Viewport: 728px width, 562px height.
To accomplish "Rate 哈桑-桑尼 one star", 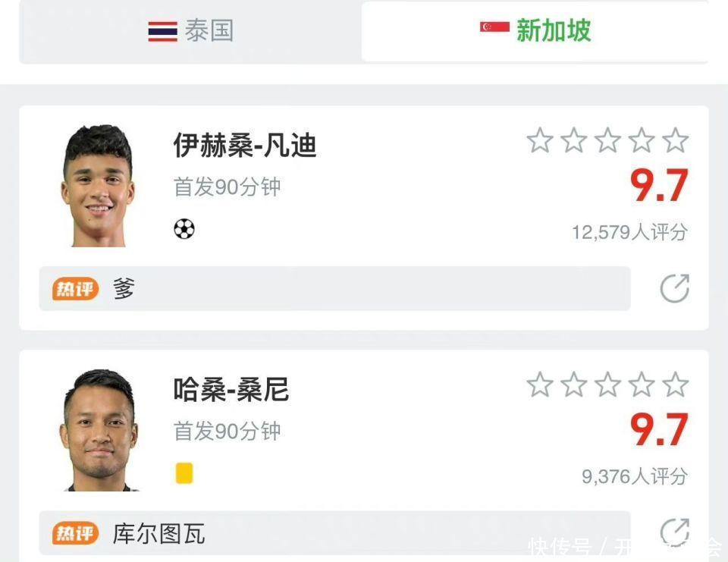I will click(x=540, y=385).
